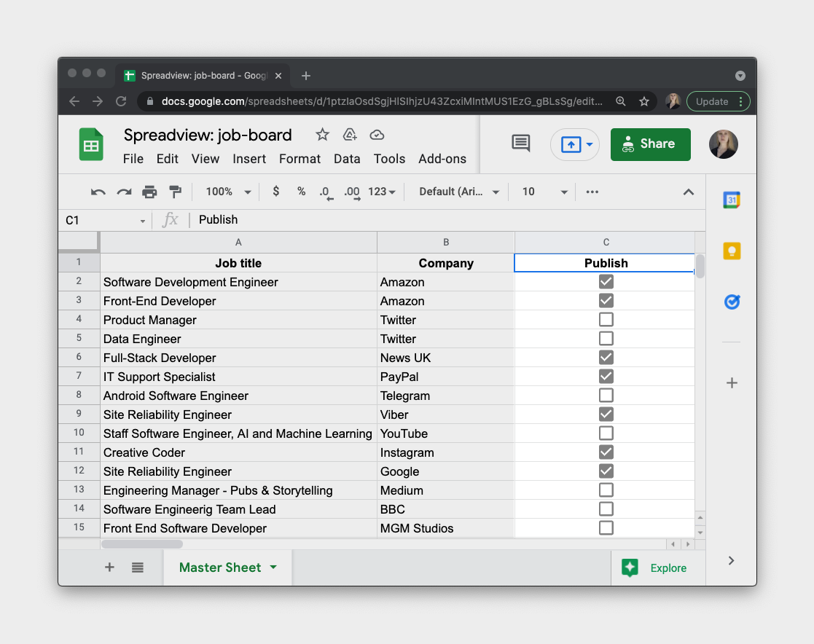This screenshot has height=644, width=814.
Task: Click the Share button
Action: pos(650,144)
